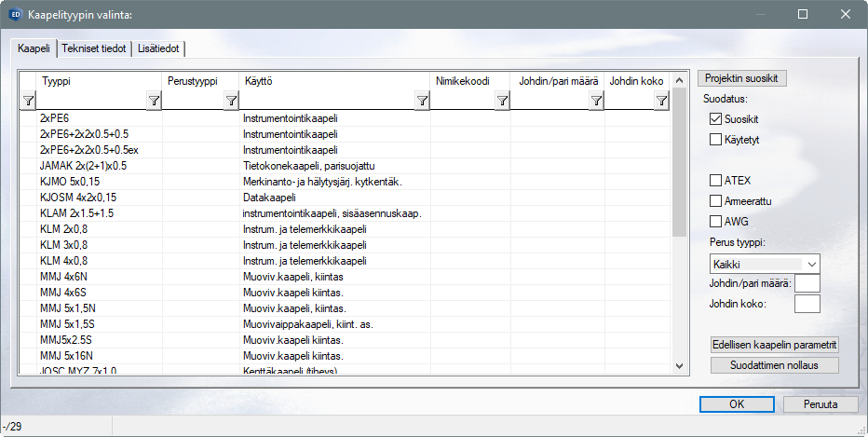
Task: Enable the Käytetyt checkbox
Action: [x=715, y=140]
